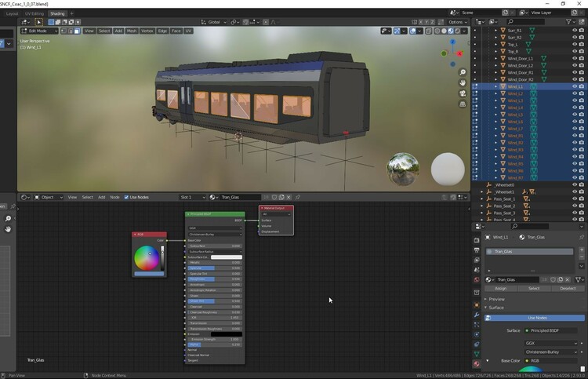
Task: Toggle viewport visibility of Surr_R1
Action: (x=574, y=31)
